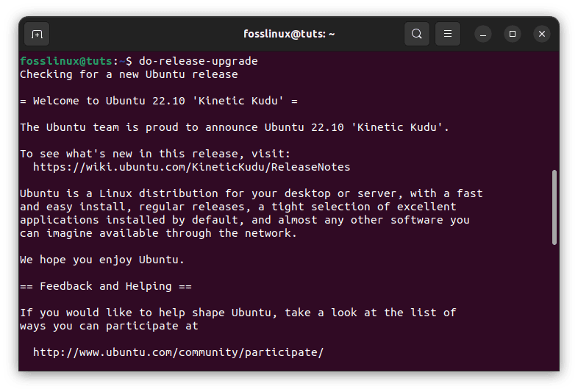This screenshot has height=392, width=578.
Task: Click the ubuntu.com community participate URL
Action: coord(179,352)
